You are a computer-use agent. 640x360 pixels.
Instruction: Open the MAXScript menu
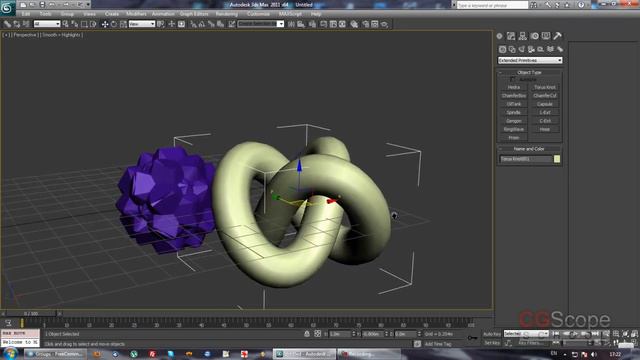pos(290,14)
